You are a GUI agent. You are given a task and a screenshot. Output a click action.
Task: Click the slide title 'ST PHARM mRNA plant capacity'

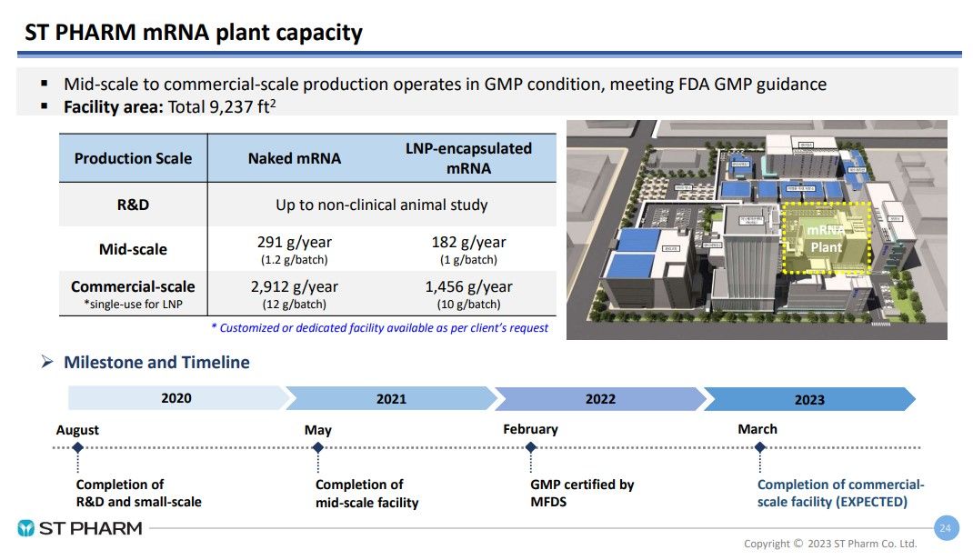click(x=193, y=32)
